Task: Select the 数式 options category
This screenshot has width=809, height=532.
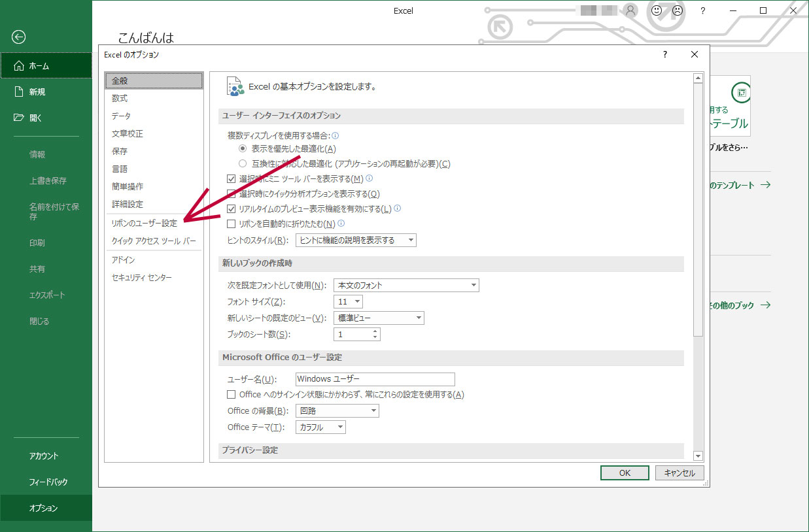Action: (x=154, y=99)
